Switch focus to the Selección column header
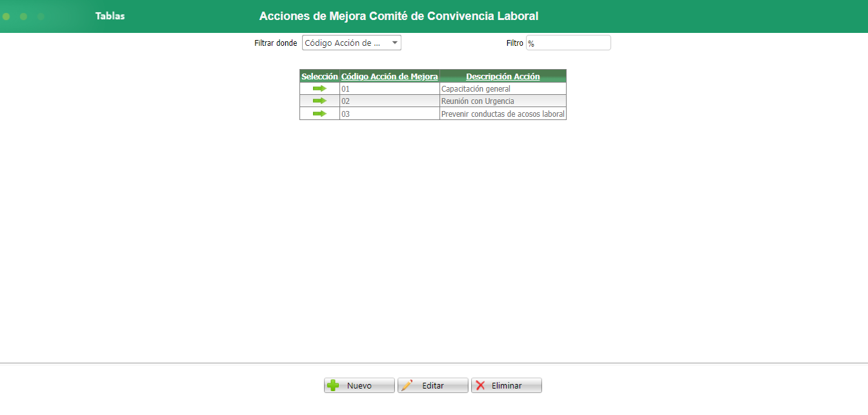Screen dimensions: 868x415 (319, 76)
